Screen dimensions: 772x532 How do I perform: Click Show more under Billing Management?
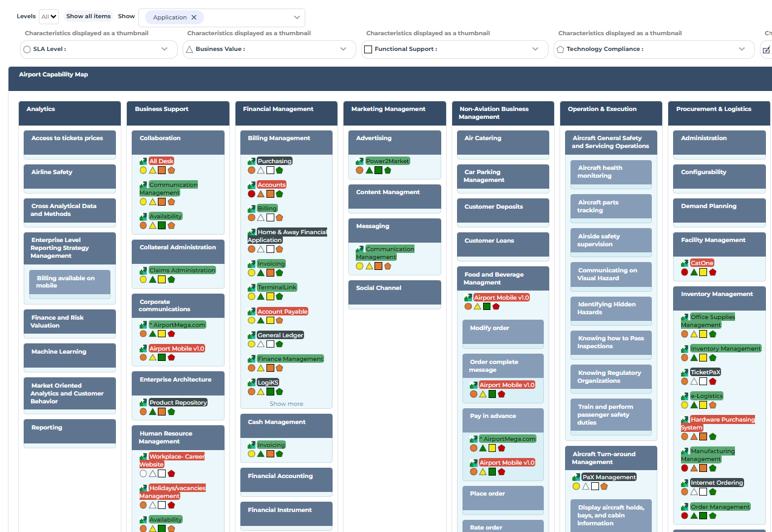pyautogui.click(x=286, y=403)
